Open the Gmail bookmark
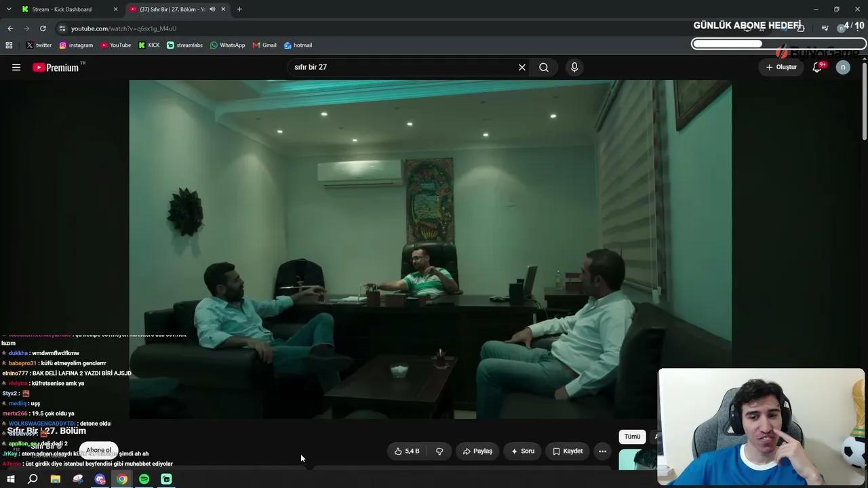 pyautogui.click(x=264, y=45)
